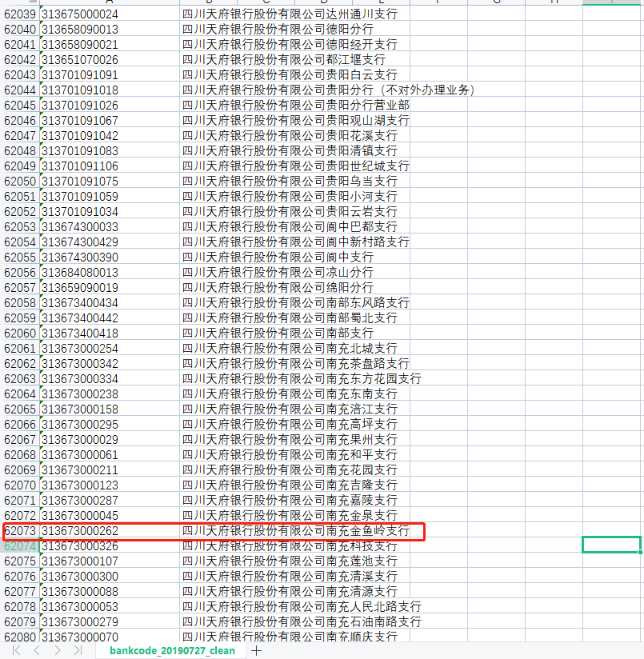Click cell containing 313701091026

pos(110,106)
